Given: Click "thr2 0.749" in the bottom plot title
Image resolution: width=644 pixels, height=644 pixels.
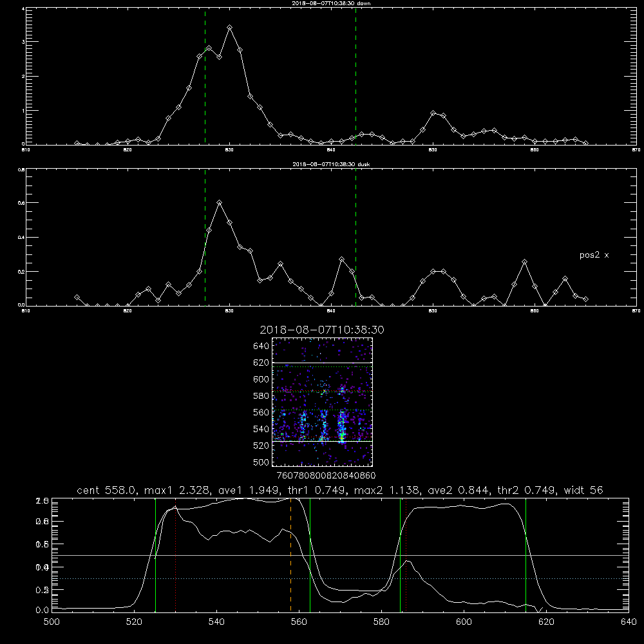Looking at the screenshot, I should click(x=527, y=490).
